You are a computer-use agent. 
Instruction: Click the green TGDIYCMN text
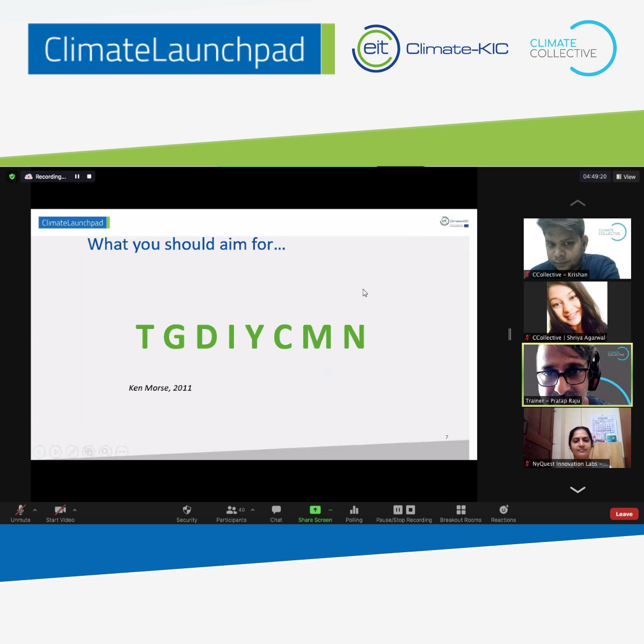click(x=251, y=336)
